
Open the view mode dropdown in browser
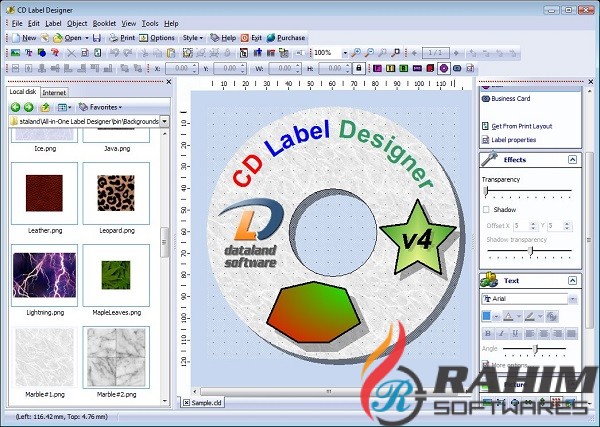[x=64, y=108]
